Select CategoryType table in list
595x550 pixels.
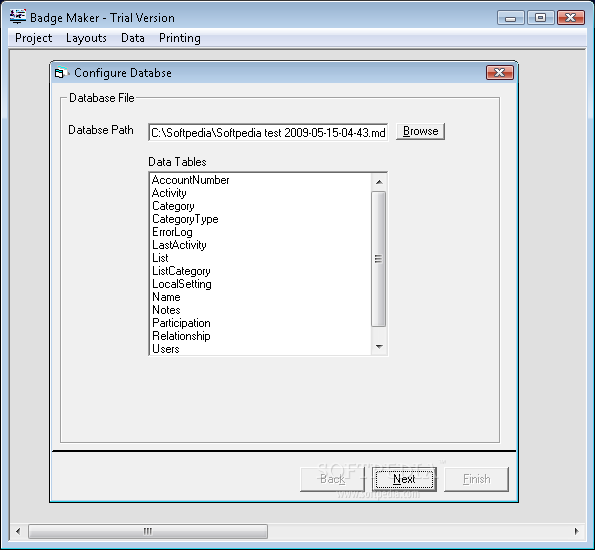(260, 219)
